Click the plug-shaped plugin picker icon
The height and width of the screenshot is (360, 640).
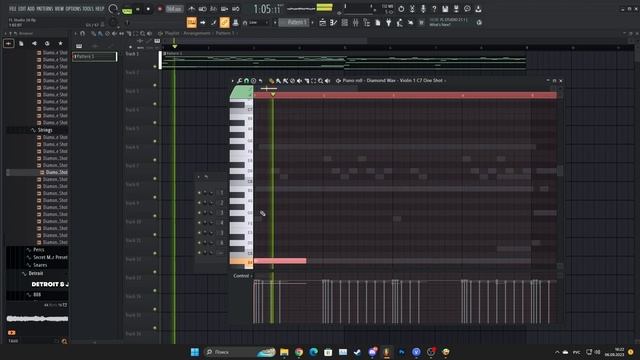[x=389, y=23]
